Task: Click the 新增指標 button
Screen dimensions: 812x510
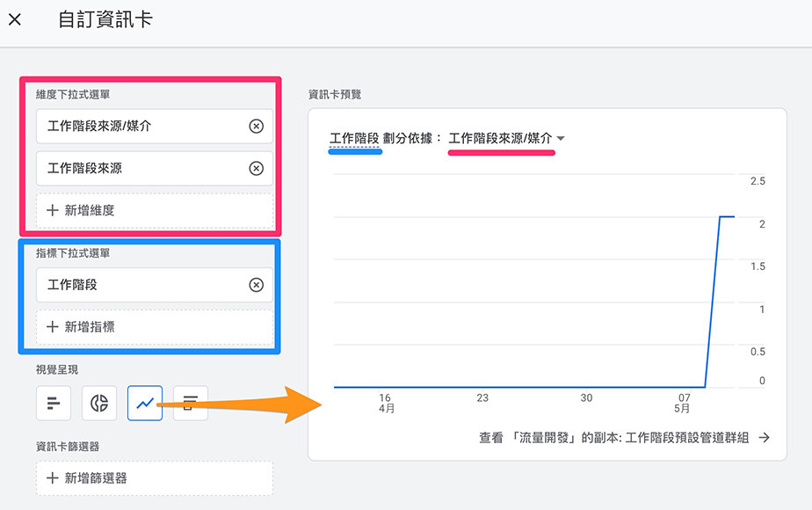Action: (x=155, y=327)
